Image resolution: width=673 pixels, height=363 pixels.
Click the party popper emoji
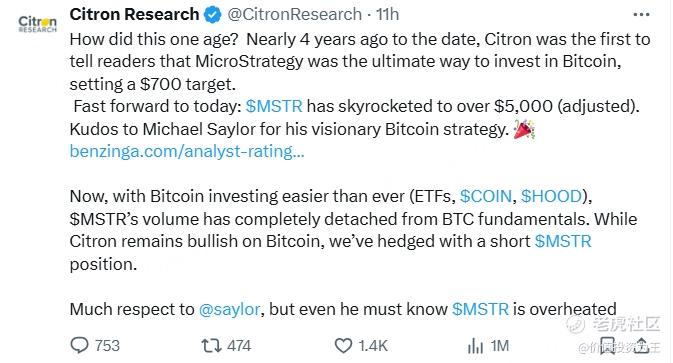coord(524,129)
